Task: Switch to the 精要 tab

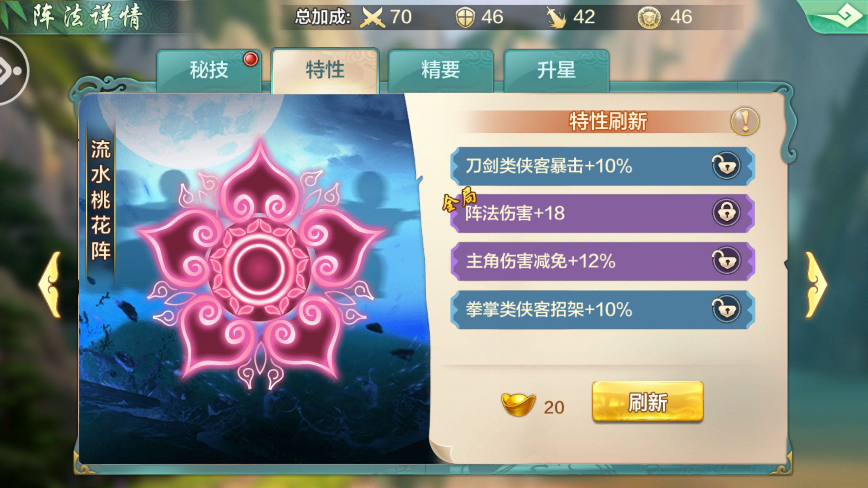Action: [441, 71]
